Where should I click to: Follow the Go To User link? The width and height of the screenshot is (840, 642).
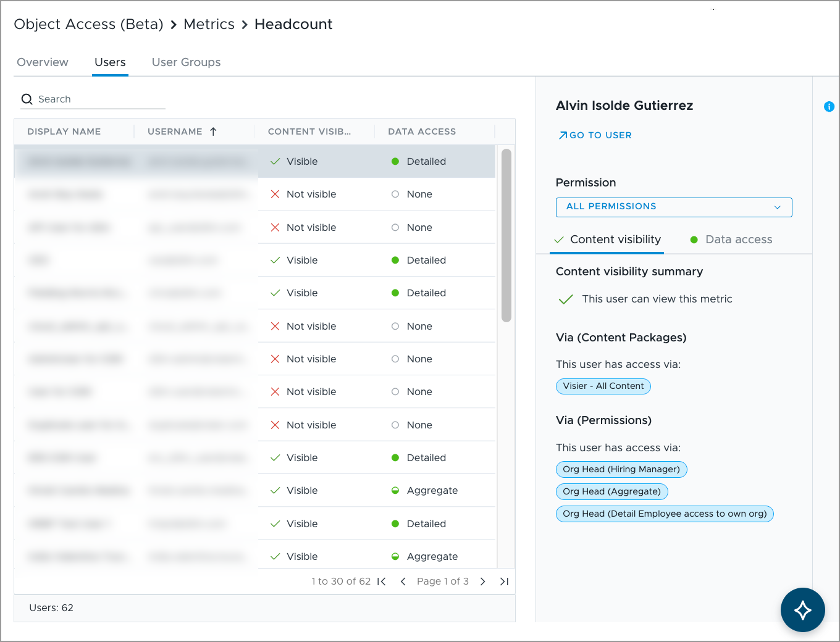point(595,135)
